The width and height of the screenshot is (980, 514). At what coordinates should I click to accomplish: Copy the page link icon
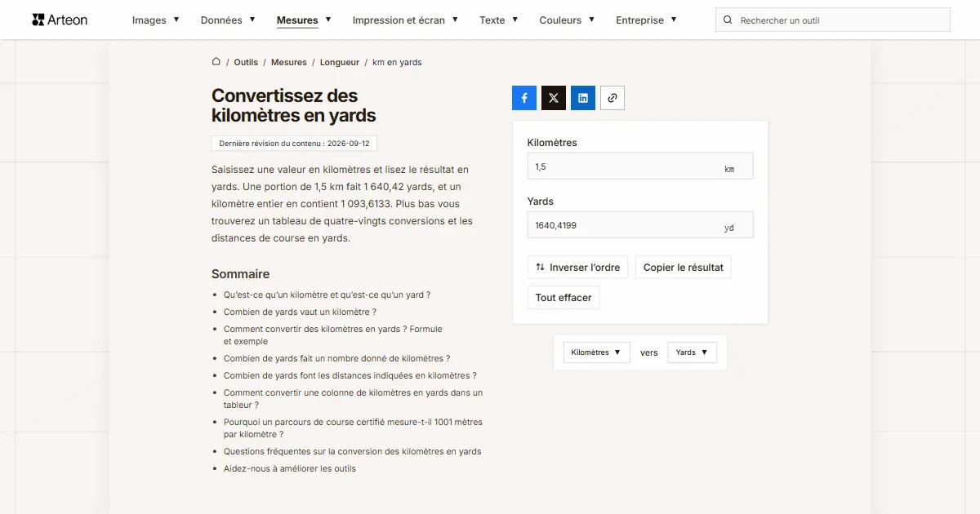[x=612, y=98]
